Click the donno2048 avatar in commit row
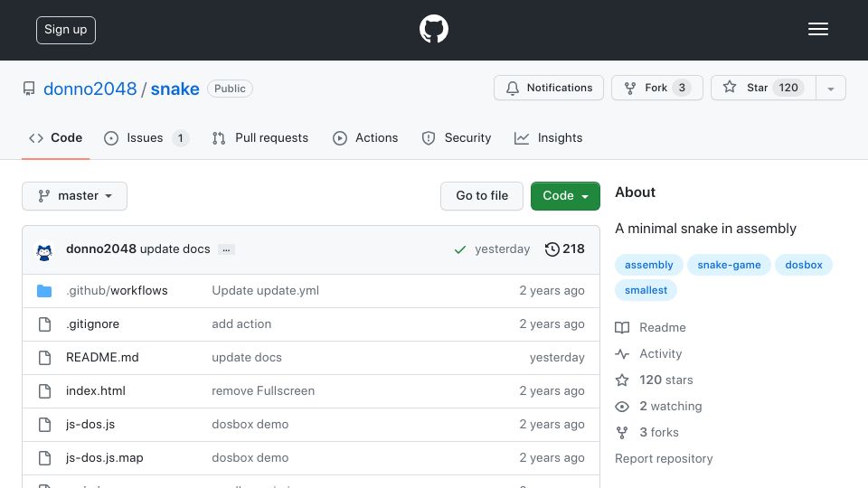The width and height of the screenshot is (868, 488). pyautogui.click(x=44, y=252)
